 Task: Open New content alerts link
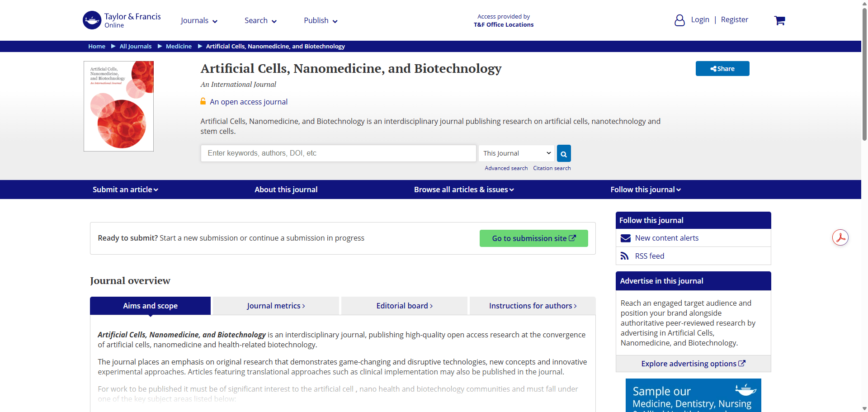pyautogui.click(x=667, y=238)
